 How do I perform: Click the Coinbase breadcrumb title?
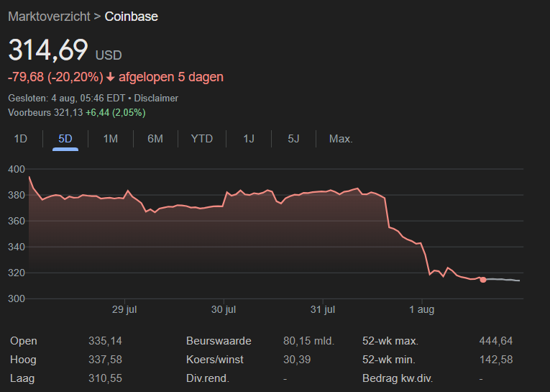(x=132, y=16)
